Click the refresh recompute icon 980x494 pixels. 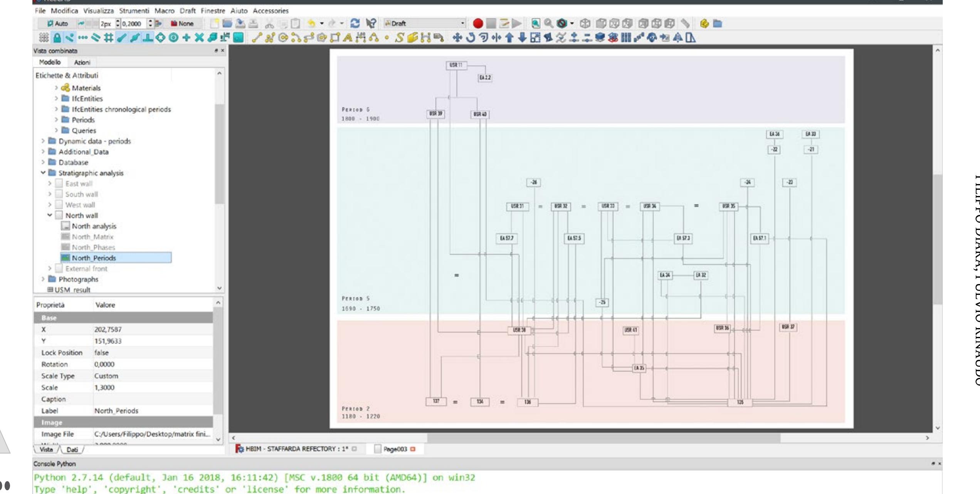355,23
